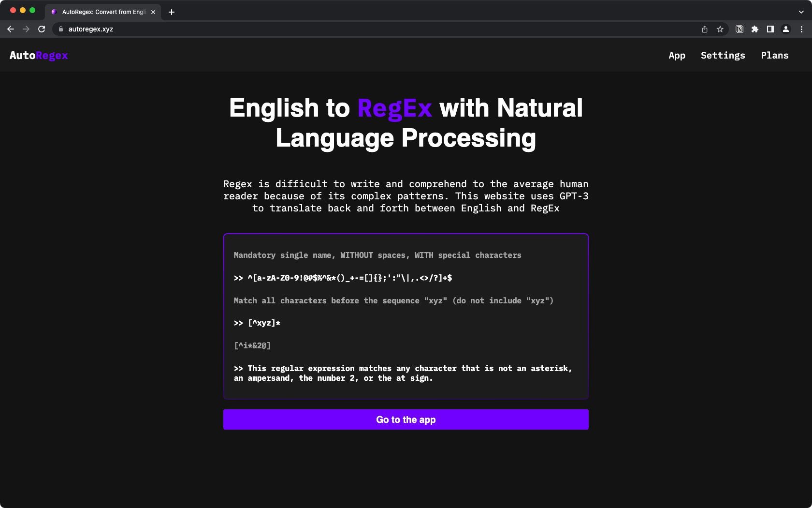The height and width of the screenshot is (508, 812).
Task: Open the Plans nav link
Action: [774, 56]
